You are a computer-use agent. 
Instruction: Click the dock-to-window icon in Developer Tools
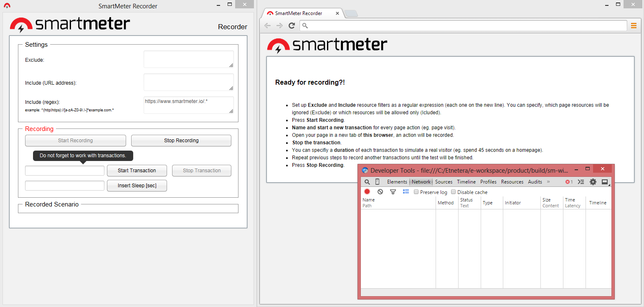tap(604, 182)
